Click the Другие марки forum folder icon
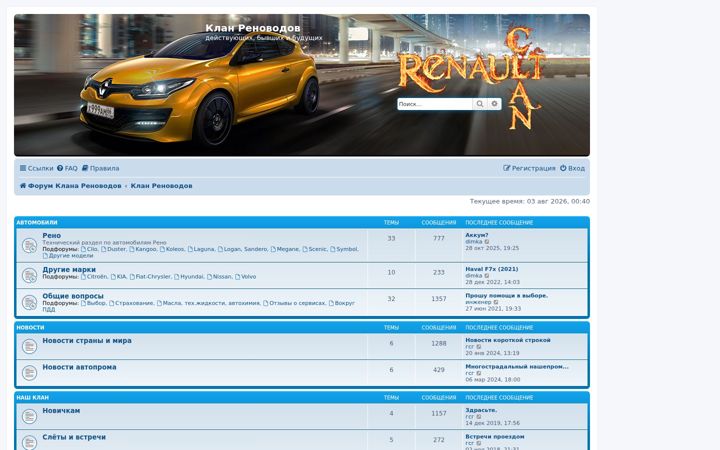 click(29, 276)
